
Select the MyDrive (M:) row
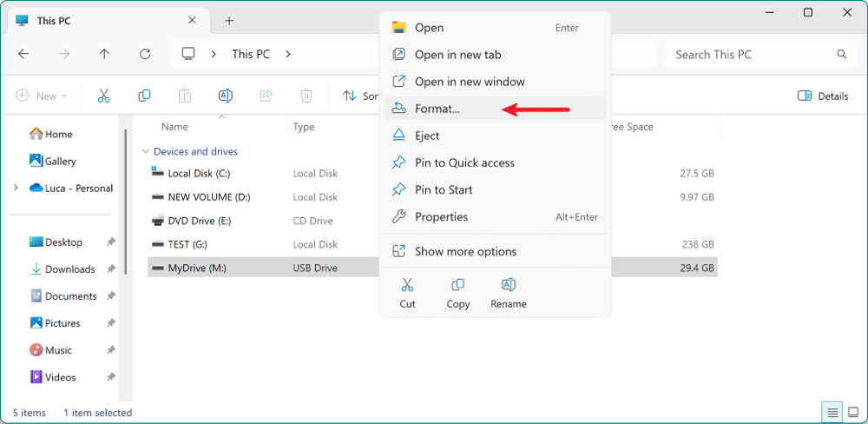pyautogui.click(x=432, y=268)
